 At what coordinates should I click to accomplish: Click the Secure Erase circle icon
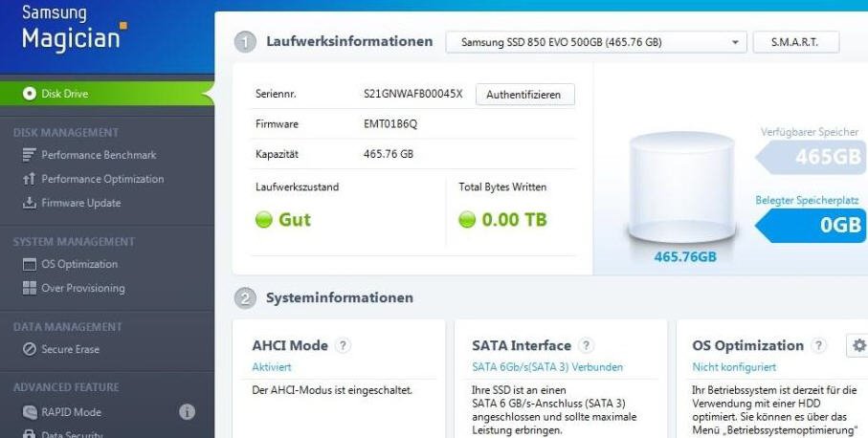point(29,349)
